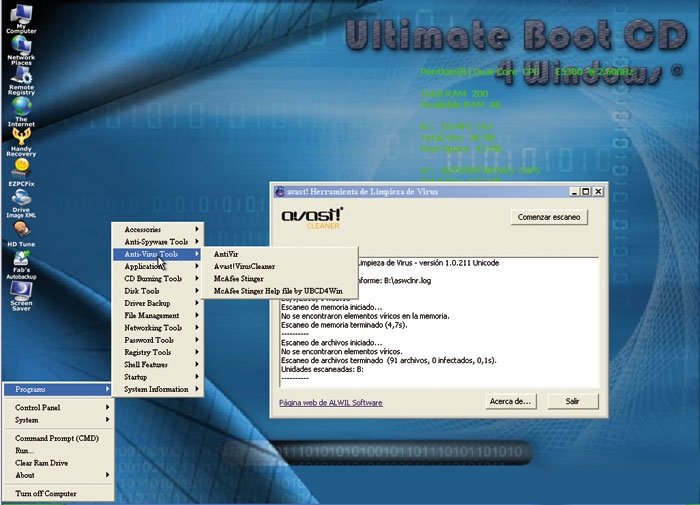Expand the Disk Tools submenu
This screenshot has height=505, width=700.
(x=158, y=291)
